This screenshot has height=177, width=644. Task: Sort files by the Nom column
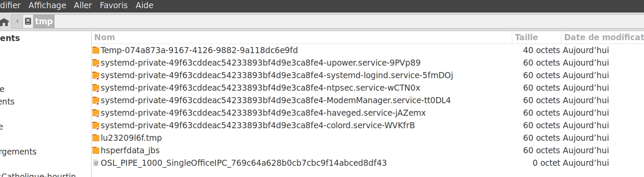(x=105, y=38)
